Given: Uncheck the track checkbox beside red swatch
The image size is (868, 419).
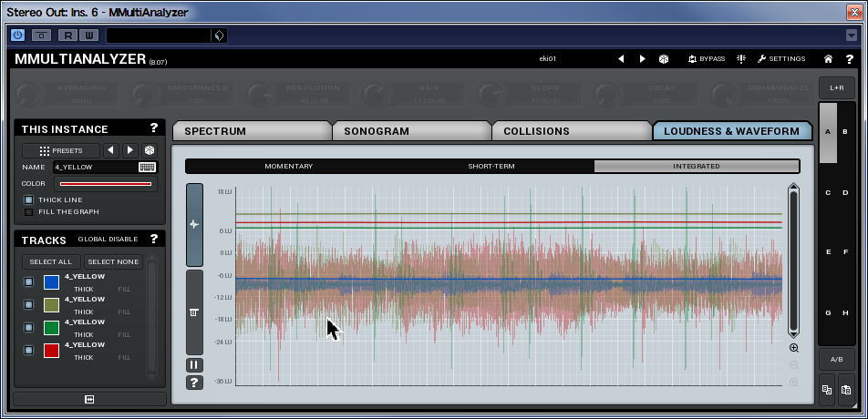Looking at the screenshot, I should coord(29,350).
